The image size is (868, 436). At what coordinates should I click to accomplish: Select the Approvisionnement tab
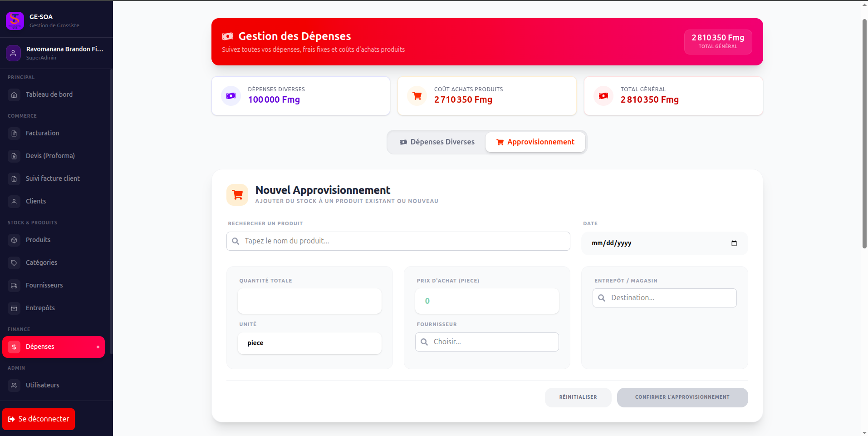point(535,142)
